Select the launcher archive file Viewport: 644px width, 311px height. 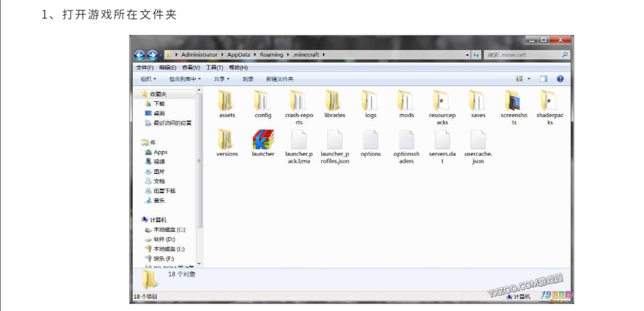click(263, 143)
